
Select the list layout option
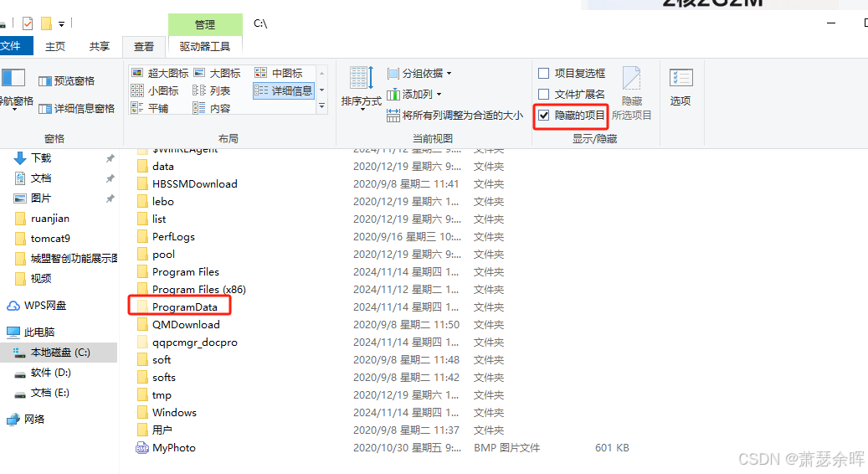(x=211, y=90)
